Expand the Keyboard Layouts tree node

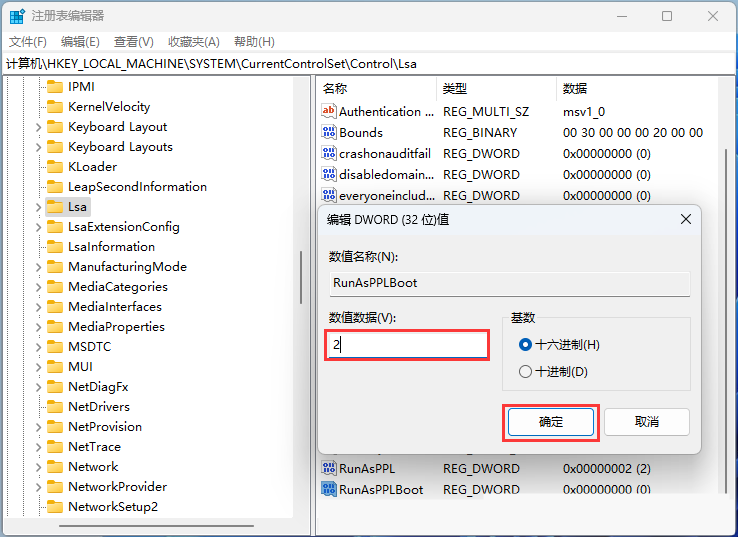click(39, 147)
